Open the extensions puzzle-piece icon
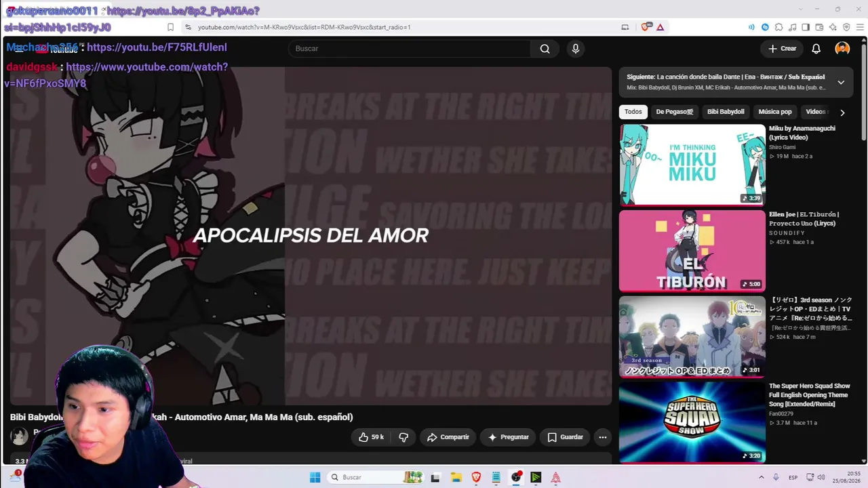Viewport: 868px width, 488px height. [x=778, y=27]
